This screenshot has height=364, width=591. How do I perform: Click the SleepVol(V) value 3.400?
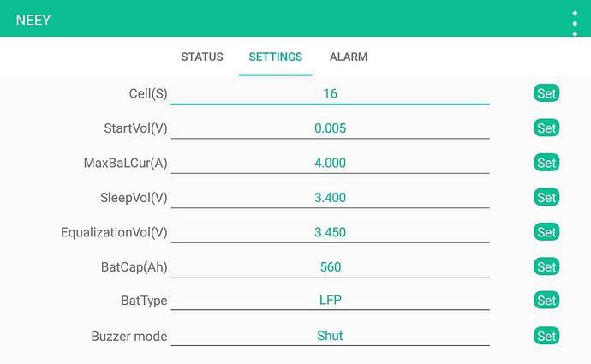pyautogui.click(x=330, y=198)
